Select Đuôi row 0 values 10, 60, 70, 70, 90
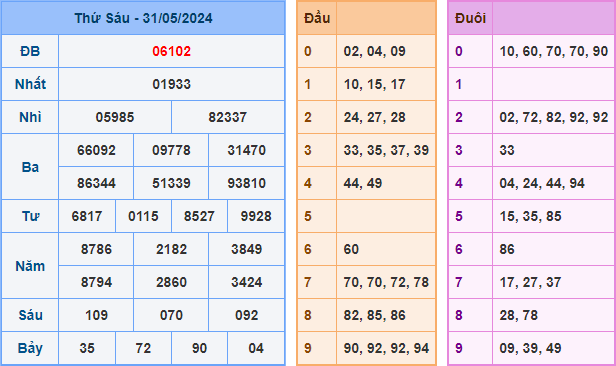This screenshot has width=616, height=366. coord(554,51)
